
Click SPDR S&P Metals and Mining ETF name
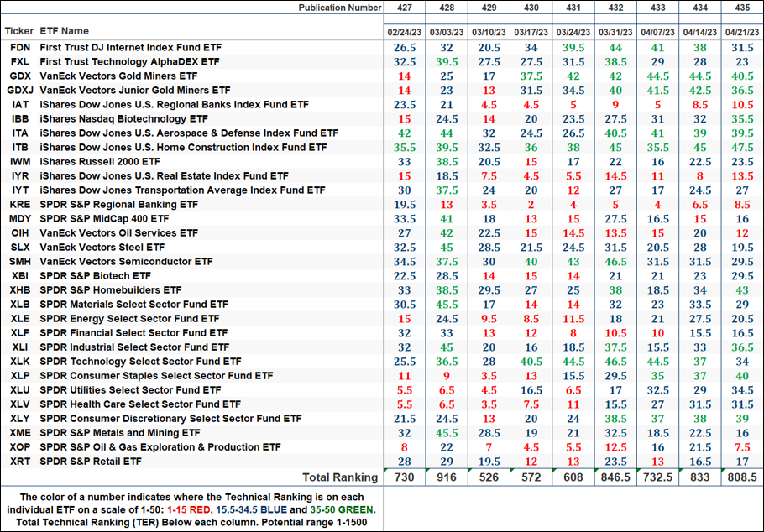[120, 433]
